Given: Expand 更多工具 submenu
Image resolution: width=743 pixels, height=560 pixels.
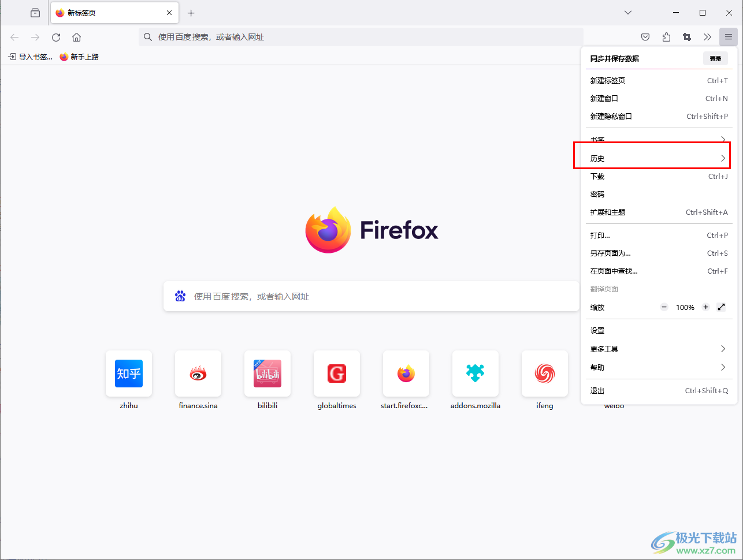Looking at the screenshot, I should [x=659, y=349].
